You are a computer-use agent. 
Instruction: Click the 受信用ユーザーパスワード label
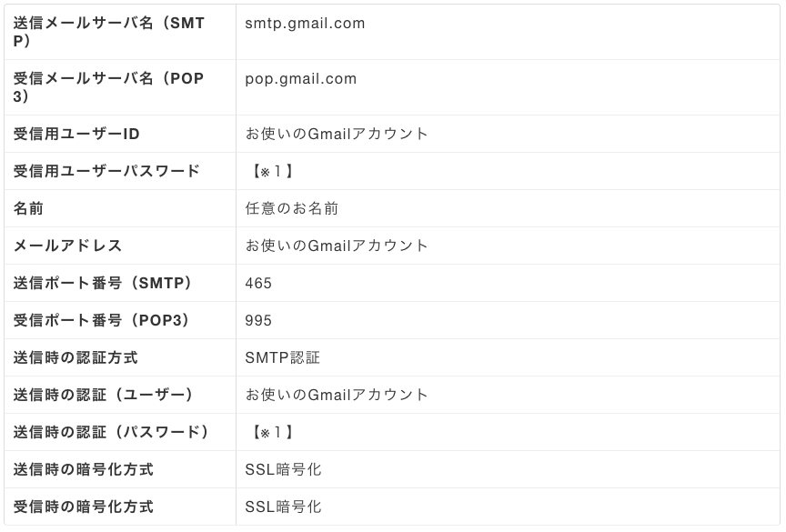coord(106,171)
